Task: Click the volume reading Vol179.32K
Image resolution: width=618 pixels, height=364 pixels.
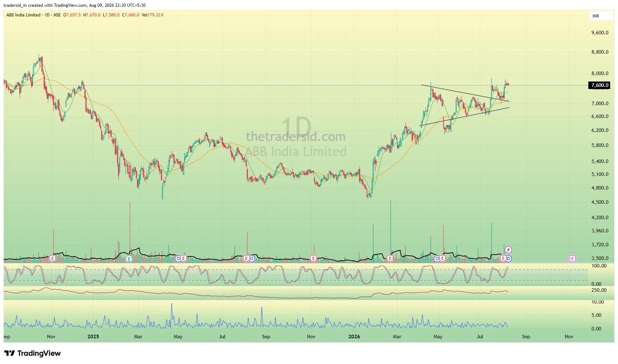Action: (153, 15)
